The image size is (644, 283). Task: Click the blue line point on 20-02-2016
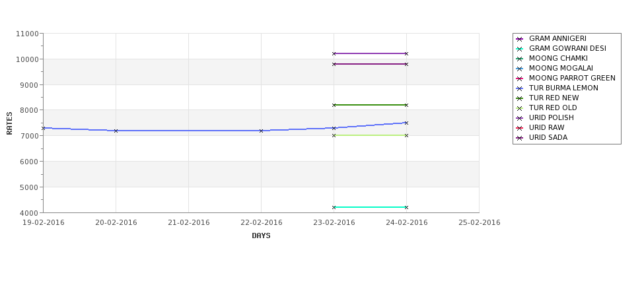pyautogui.click(x=116, y=131)
